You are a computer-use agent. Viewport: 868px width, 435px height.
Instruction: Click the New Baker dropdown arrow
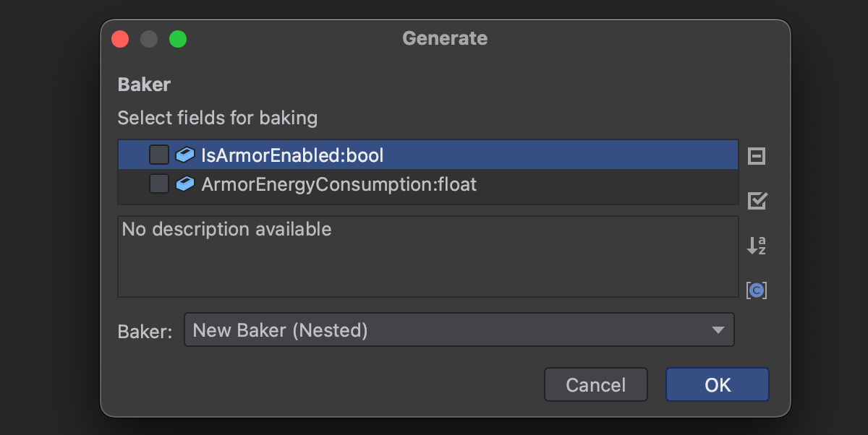coord(718,330)
